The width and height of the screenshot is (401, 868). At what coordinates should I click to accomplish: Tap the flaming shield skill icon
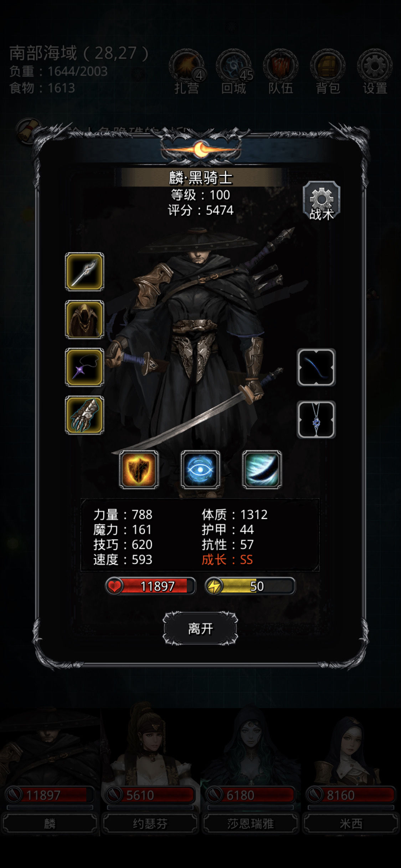click(139, 469)
